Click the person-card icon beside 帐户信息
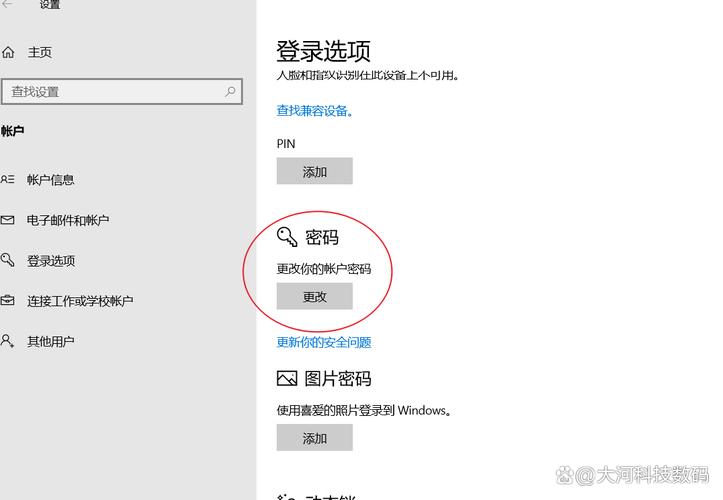 tap(8, 180)
